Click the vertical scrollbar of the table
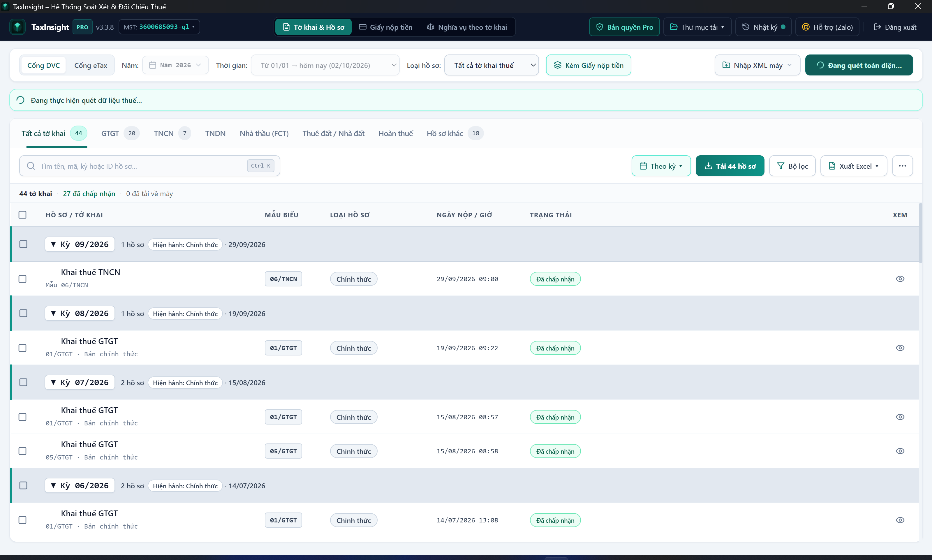932x560 pixels. click(x=921, y=233)
